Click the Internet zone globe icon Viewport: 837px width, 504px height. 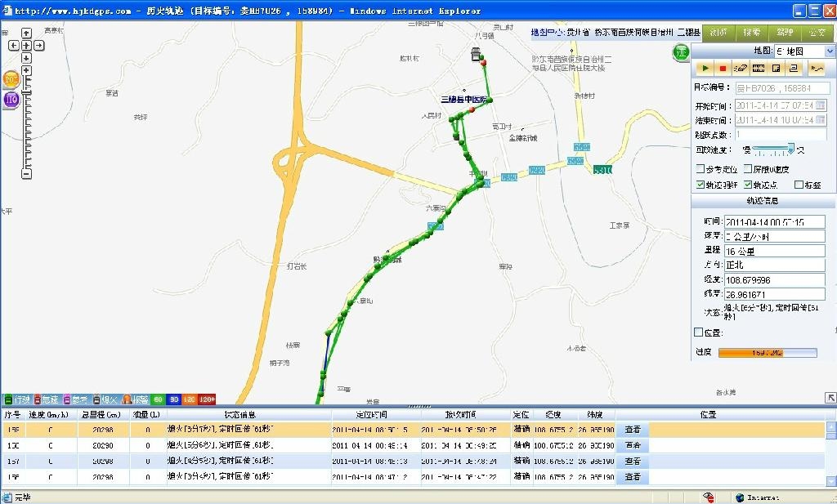click(x=740, y=497)
